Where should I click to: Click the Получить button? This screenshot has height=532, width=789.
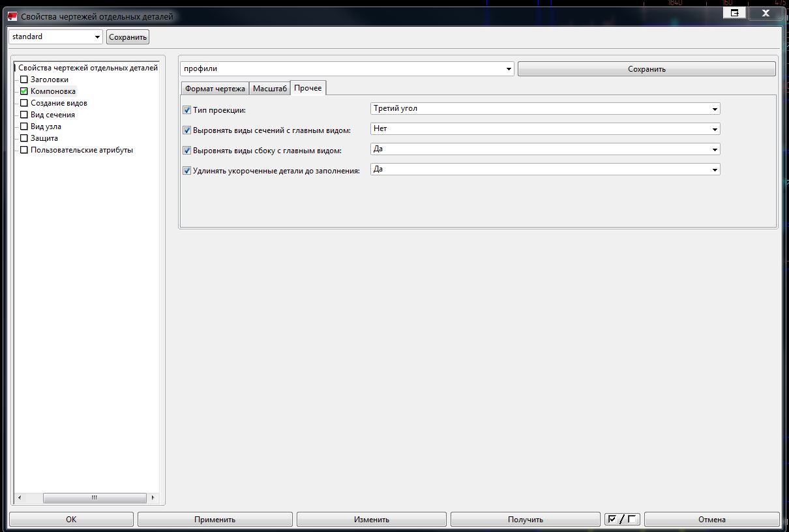pyautogui.click(x=525, y=520)
